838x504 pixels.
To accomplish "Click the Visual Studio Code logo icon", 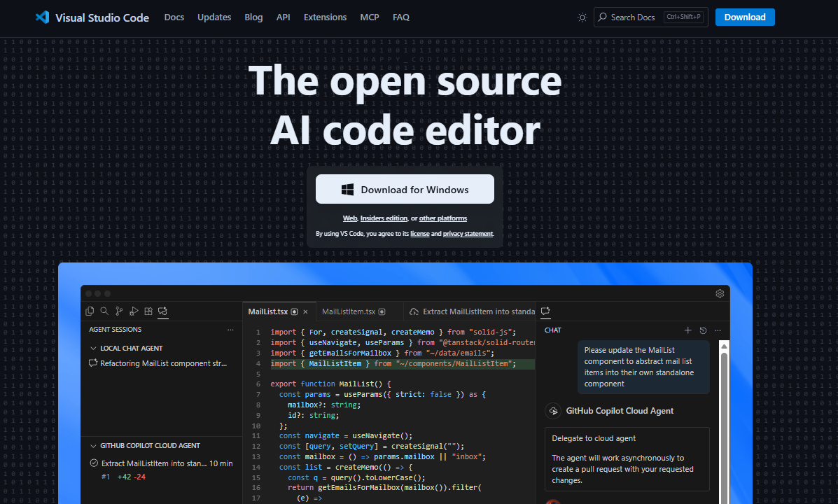I will (42, 17).
